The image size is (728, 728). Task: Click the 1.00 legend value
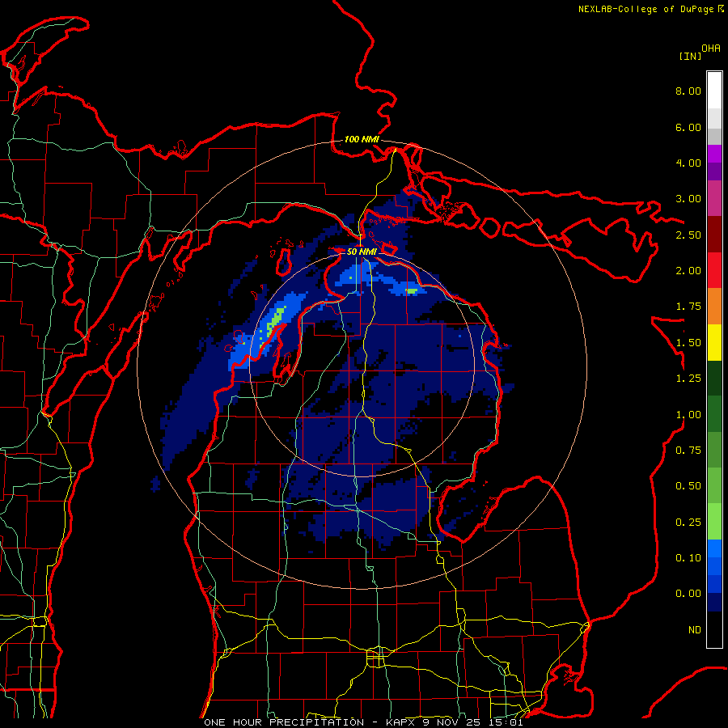point(688,415)
